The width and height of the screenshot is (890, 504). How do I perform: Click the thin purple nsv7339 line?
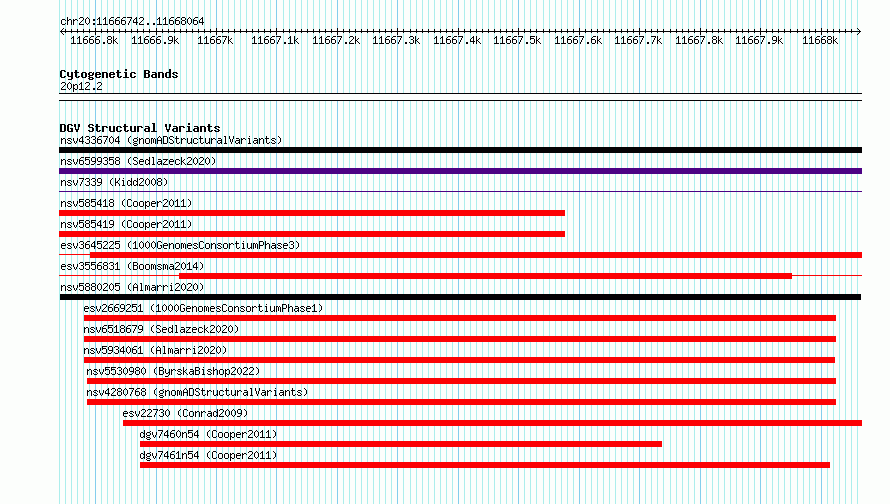460,192
